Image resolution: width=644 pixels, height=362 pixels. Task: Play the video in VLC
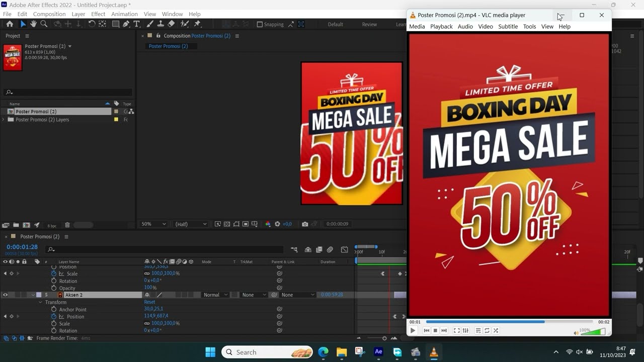point(413,330)
